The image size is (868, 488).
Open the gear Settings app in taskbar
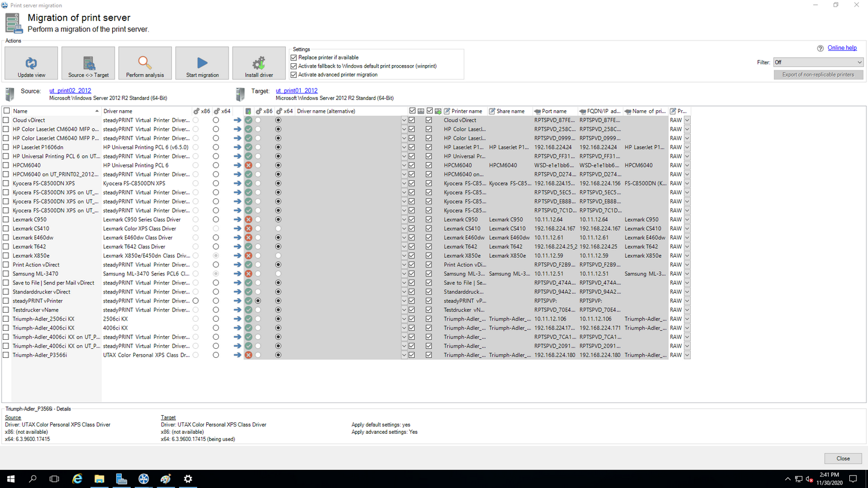tap(188, 479)
